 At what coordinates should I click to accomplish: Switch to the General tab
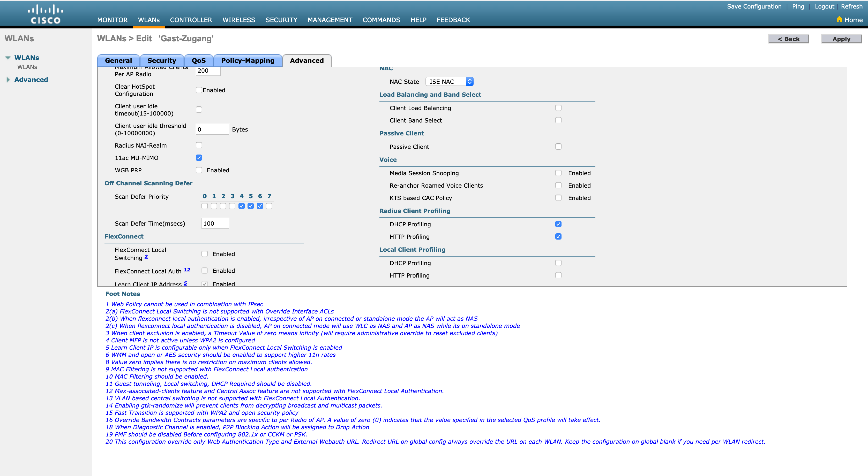pyautogui.click(x=118, y=60)
